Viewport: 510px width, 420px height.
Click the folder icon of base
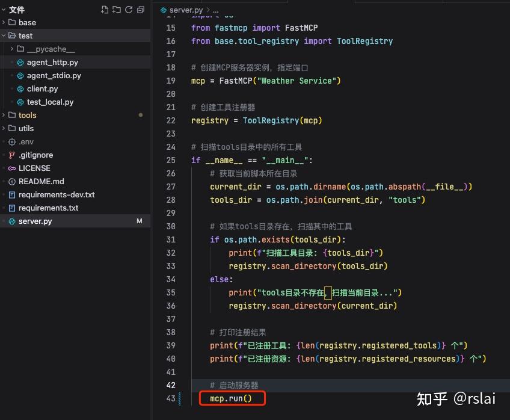12,22
